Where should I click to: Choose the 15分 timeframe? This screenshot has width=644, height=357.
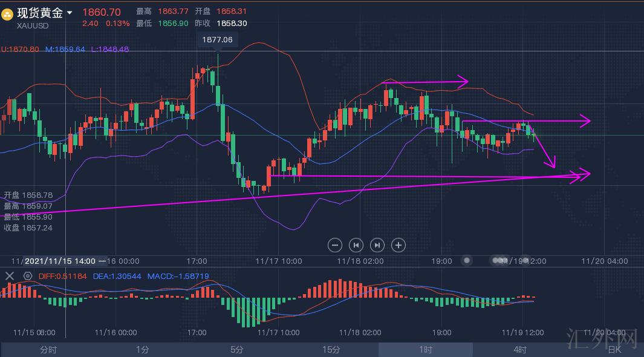(331, 350)
